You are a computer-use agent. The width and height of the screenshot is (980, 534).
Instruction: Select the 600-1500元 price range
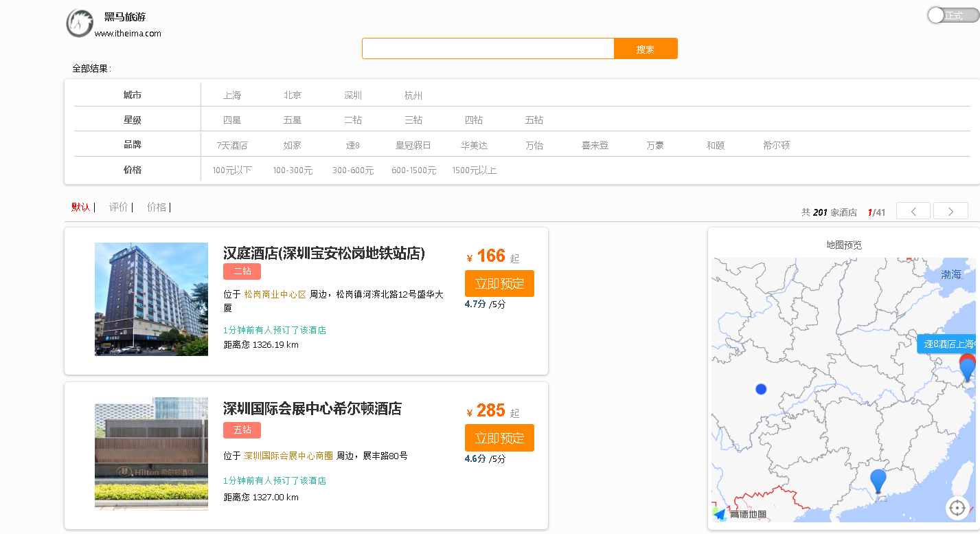pos(413,170)
